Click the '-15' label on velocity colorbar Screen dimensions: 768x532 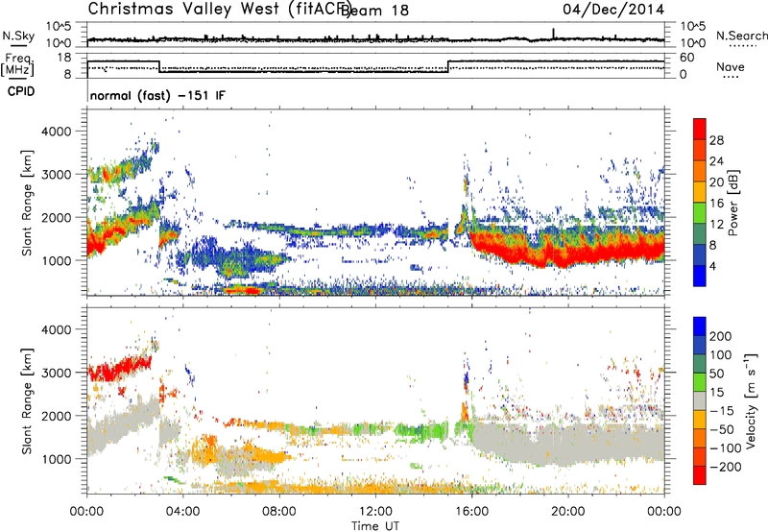pyautogui.click(x=722, y=411)
